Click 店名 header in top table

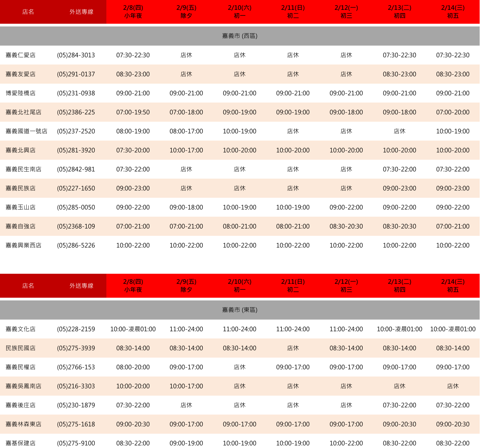tap(28, 12)
